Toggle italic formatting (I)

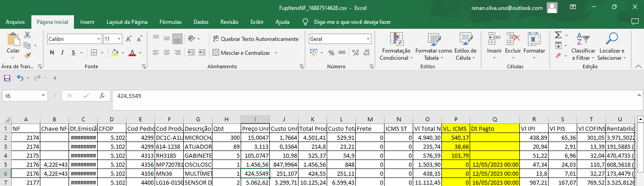[62, 53]
